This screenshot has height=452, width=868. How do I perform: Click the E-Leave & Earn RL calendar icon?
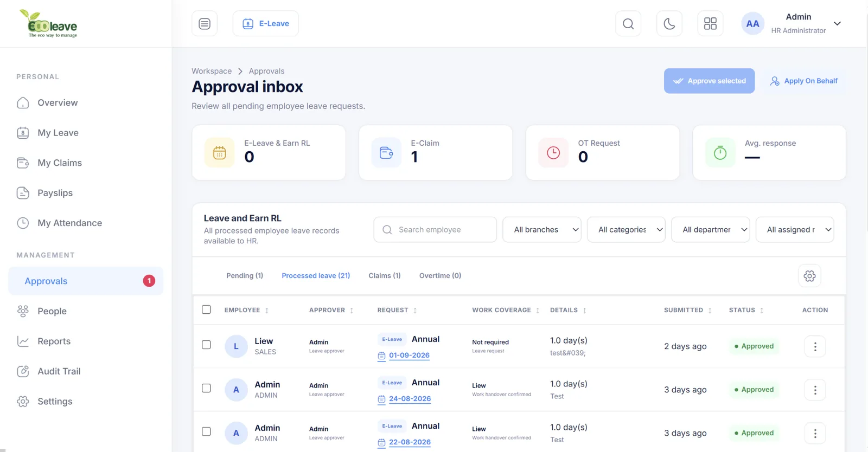pyautogui.click(x=220, y=153)
